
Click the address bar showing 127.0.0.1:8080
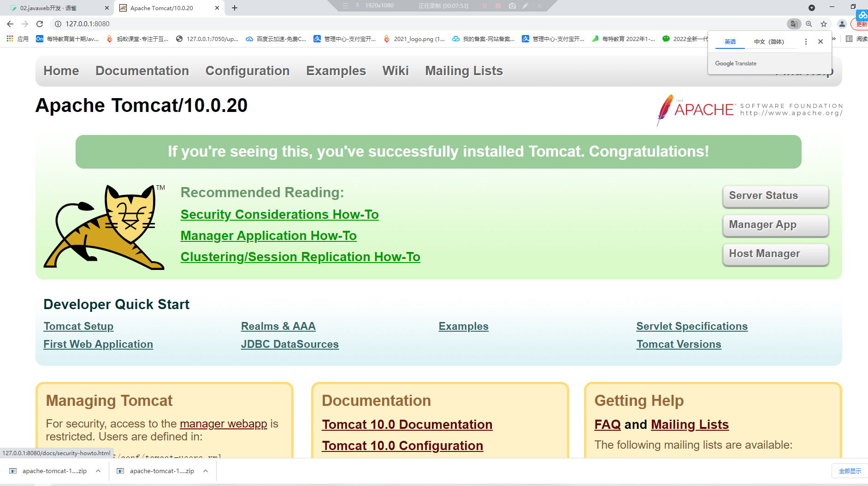[415, 24]
